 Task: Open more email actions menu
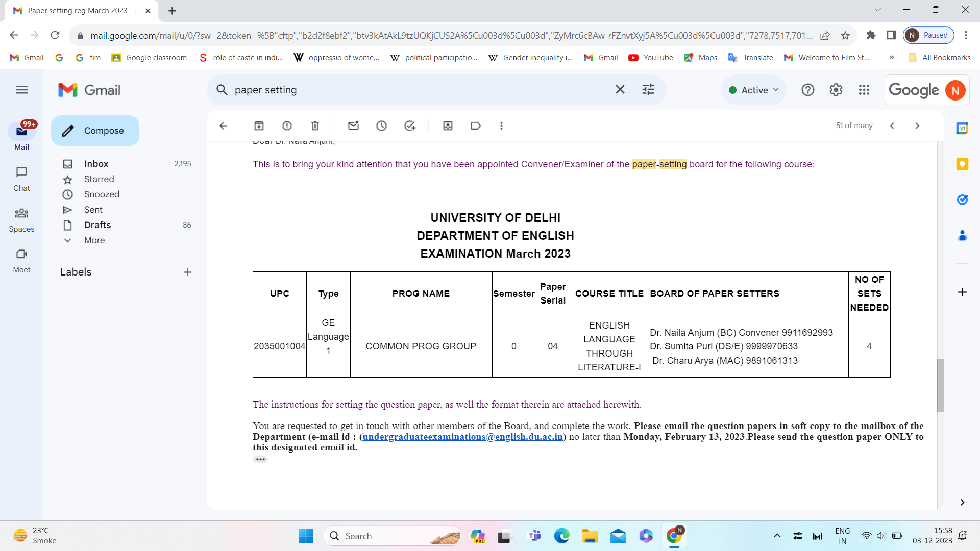click(501, 126)
